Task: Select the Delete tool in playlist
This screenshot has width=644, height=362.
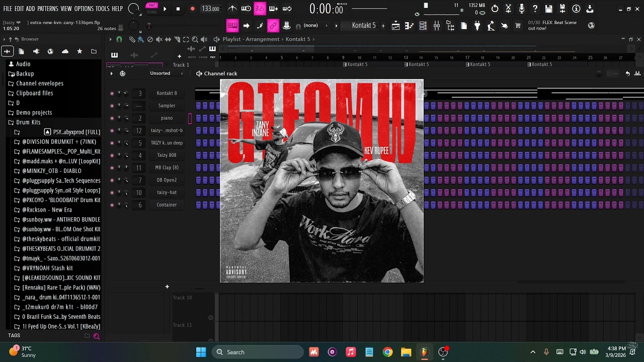Action: [x=150, y=39]
